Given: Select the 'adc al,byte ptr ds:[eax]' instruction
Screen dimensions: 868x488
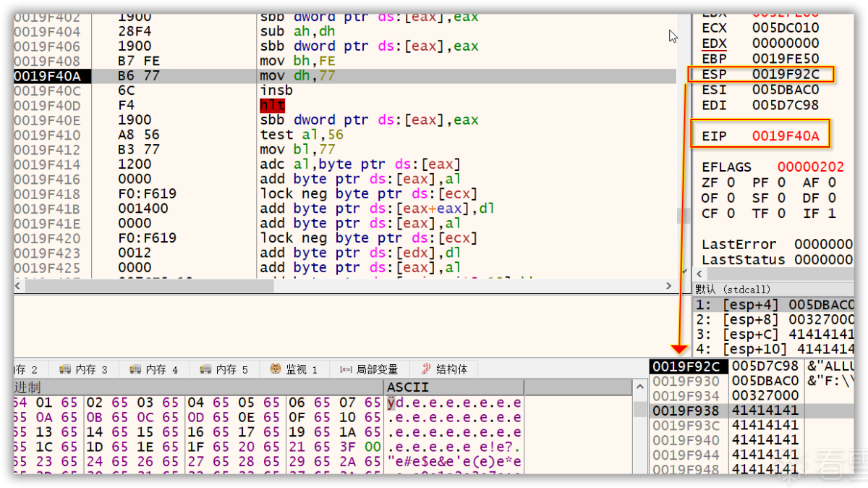Looking at the screenshot, I should click(360, 164).
